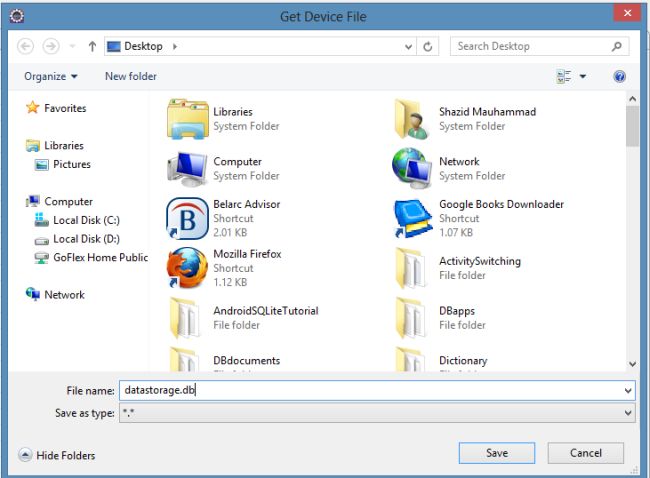650x478 pixels.
Task: Expand the Desktop breadcrumb chevron
Action: click(175, 46)
